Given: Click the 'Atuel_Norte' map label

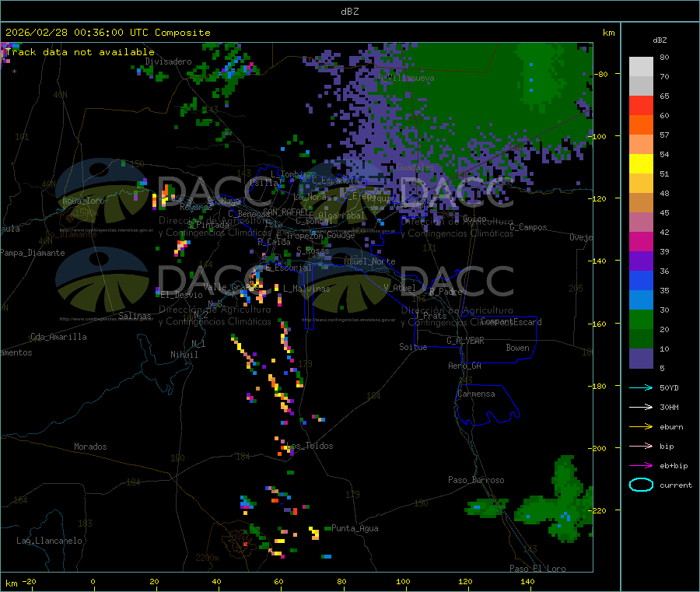Looking at the screenshot, I should click(x=369, y=261).
